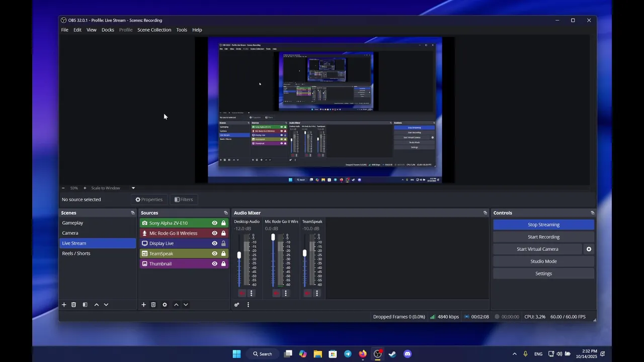The image size is (644, 362).
Task: Remove selected scene with trash icon
Action: (x=73, y=305)
